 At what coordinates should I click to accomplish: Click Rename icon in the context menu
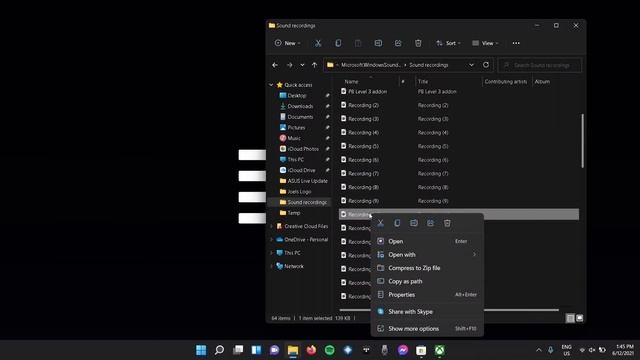(414, 223)
